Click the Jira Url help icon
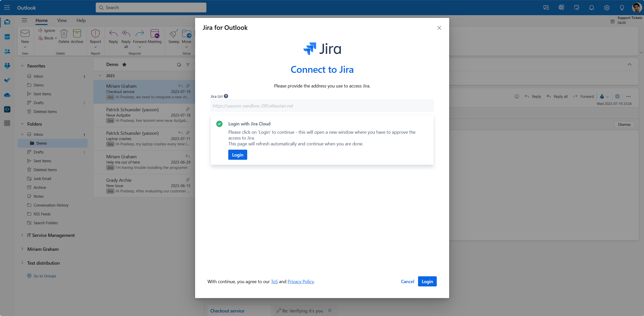 point(226,96)
